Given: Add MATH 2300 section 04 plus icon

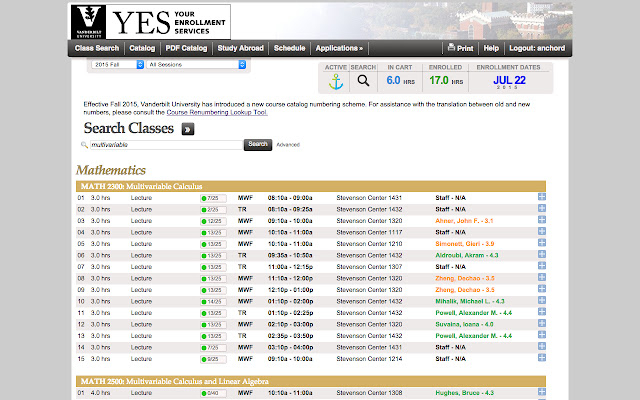Looking at the screenshot, I should point(542,231).
